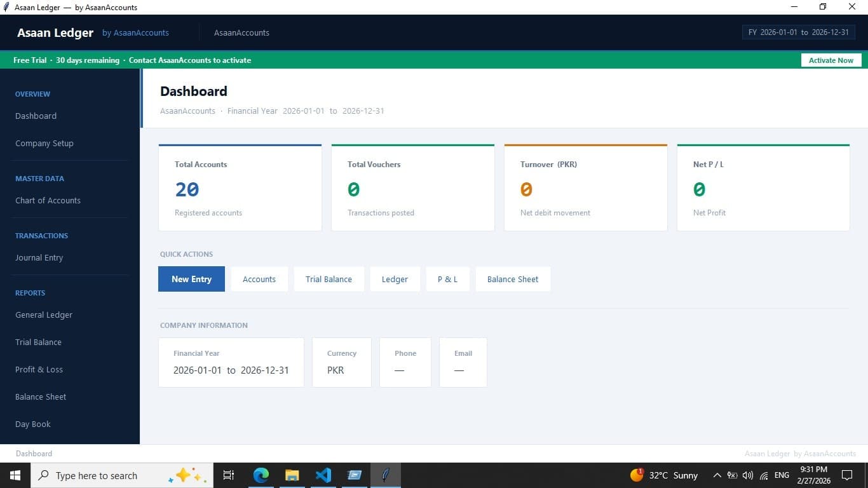Image resolution: width=868 pixels, height=488 pixels.
Task: Open Task View from the taskbar
Action: (x=228, y=475)
